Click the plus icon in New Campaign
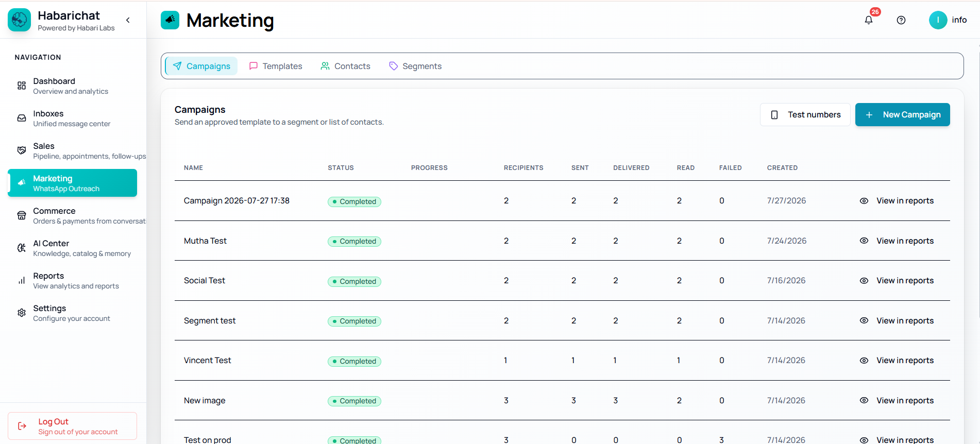 click(x=869, y=115)
